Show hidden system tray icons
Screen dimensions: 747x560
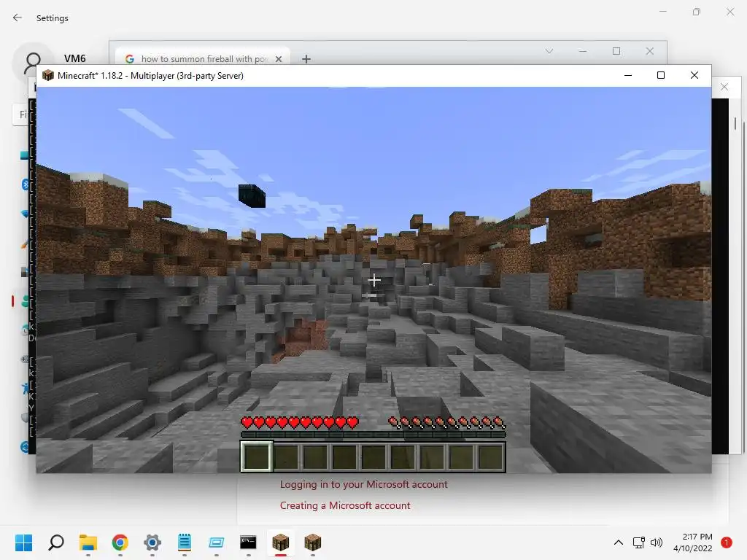tap(619, 542)
